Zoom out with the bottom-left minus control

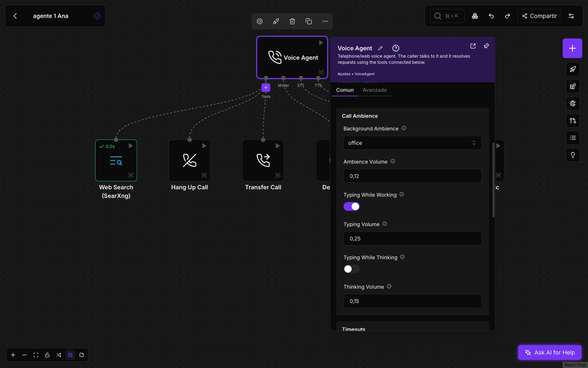click(24, 355)
